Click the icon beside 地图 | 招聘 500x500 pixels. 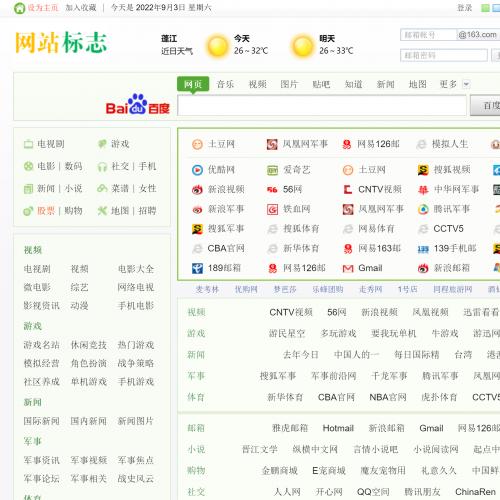click(102, 211)
